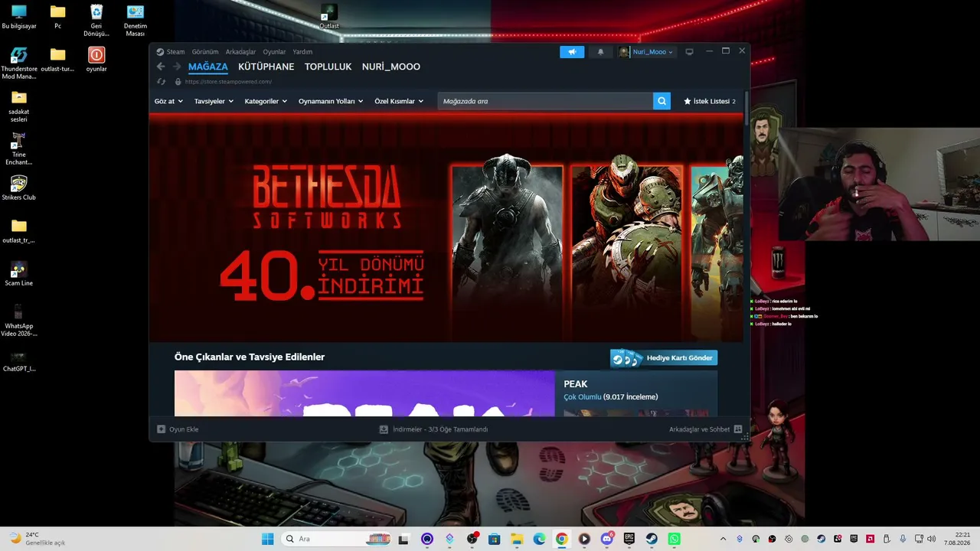Open Microsoft Edge from the taskbar
The height and width of the screenshot is (551, 980).
(540, 539)
